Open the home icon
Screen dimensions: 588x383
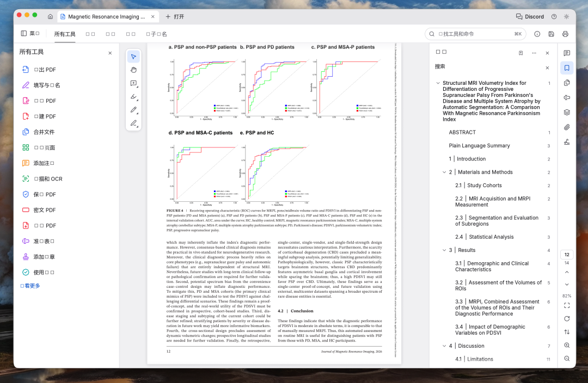(50, 16)
